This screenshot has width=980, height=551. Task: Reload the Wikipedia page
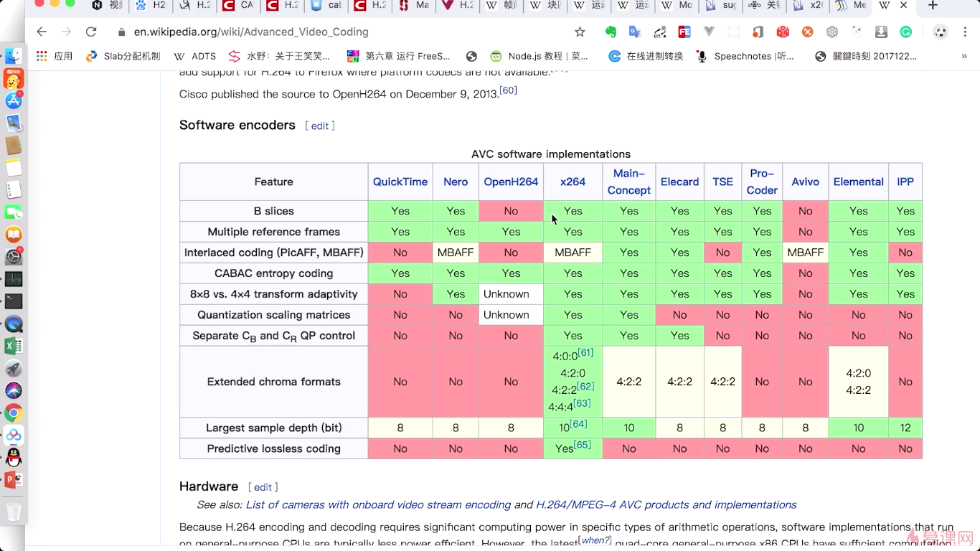(91, 32)
